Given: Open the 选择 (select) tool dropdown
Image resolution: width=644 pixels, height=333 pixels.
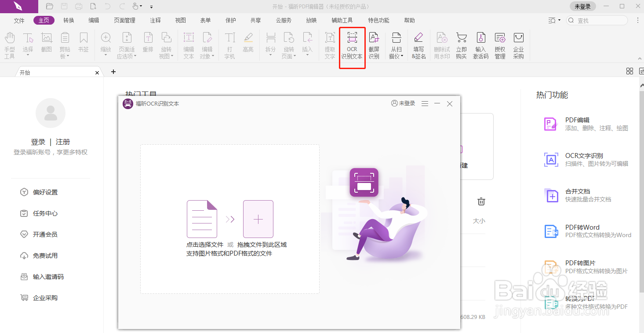Looking at the screenshot, I should click(x=28, y=55).
